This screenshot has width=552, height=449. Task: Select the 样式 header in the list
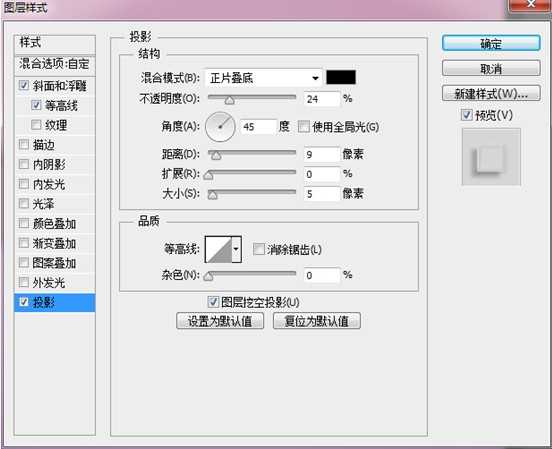(x=55, y=44)
